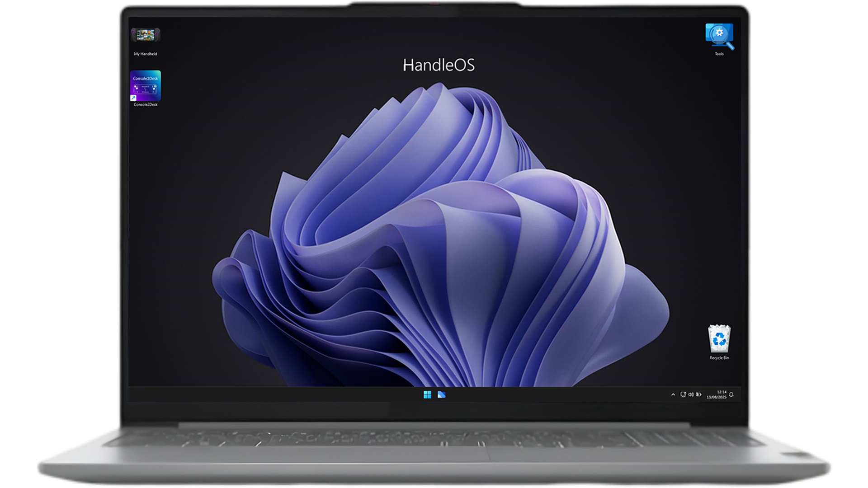Screen dimensions: 868x488
Task: Click the date 13/08/2025 in the taskbar
Action: (x=717, y=397)
